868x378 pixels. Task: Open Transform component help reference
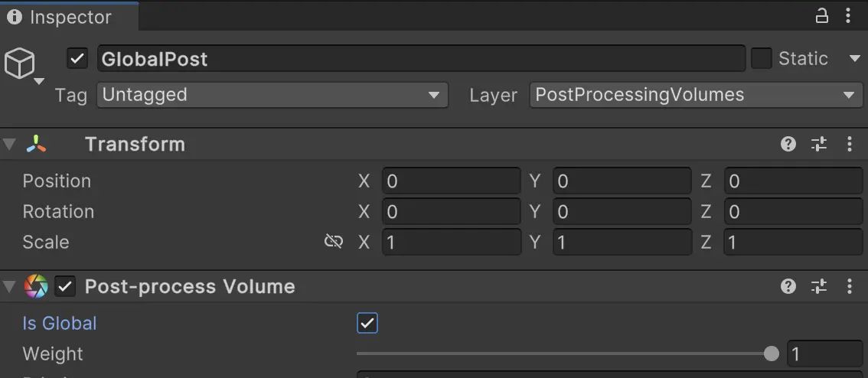pos(788,144)
